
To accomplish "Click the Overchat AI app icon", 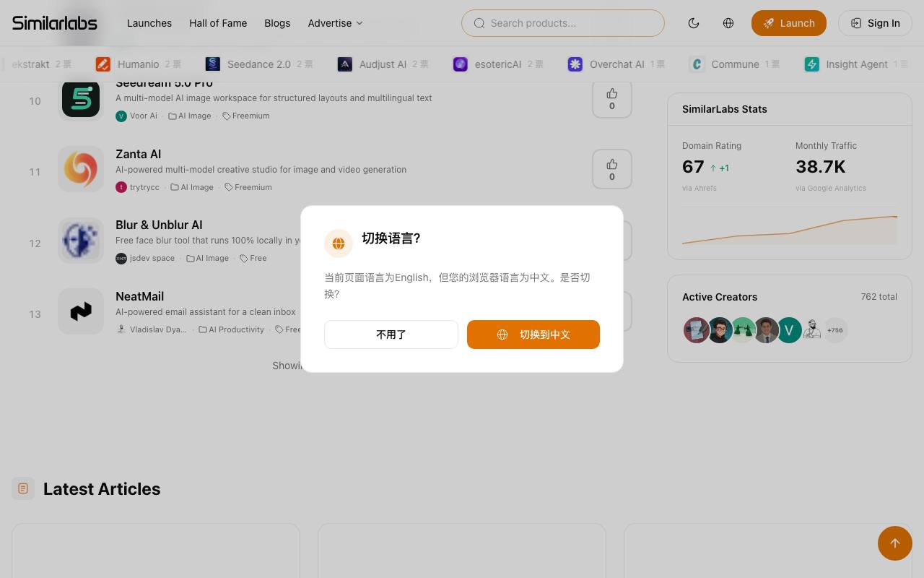I will pos(575,64).
